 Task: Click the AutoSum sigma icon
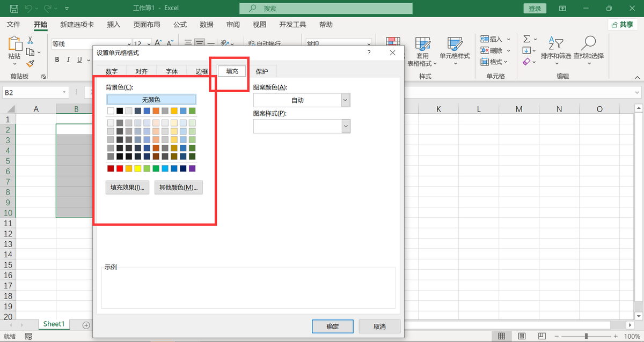pos(526,39)
